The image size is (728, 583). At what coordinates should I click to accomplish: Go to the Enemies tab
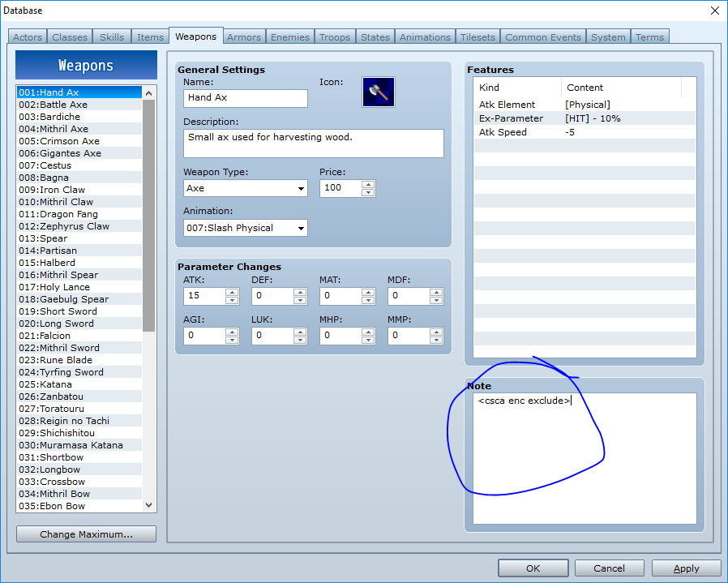click(289, 36)
